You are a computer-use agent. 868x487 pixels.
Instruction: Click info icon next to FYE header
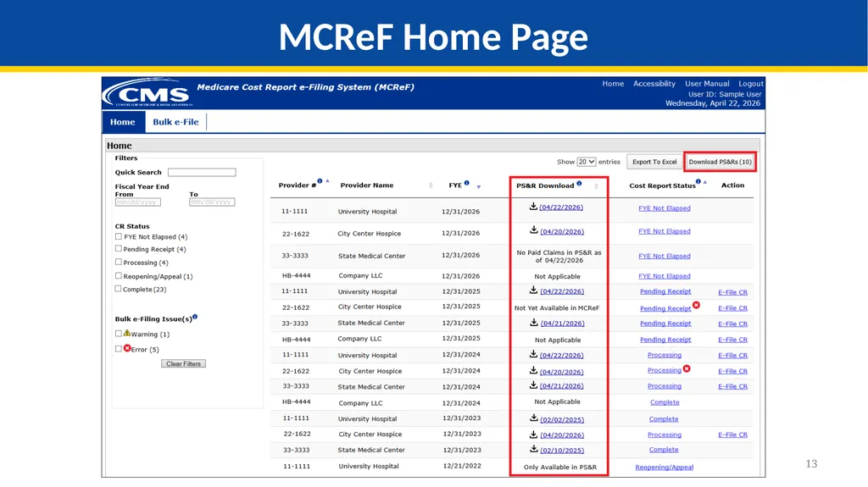pos(467,183)
